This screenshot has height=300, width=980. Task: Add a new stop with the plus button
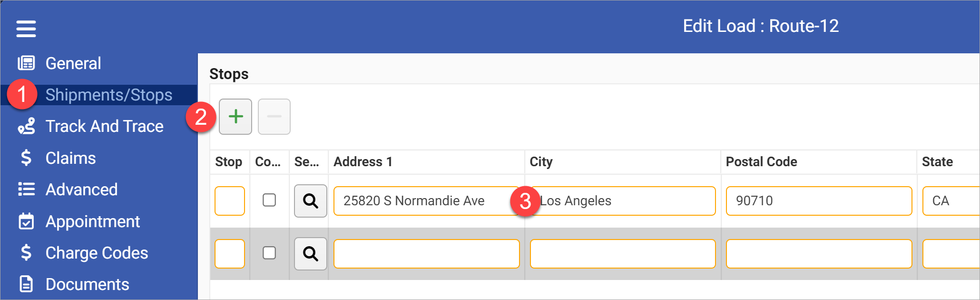coord(235,116)
